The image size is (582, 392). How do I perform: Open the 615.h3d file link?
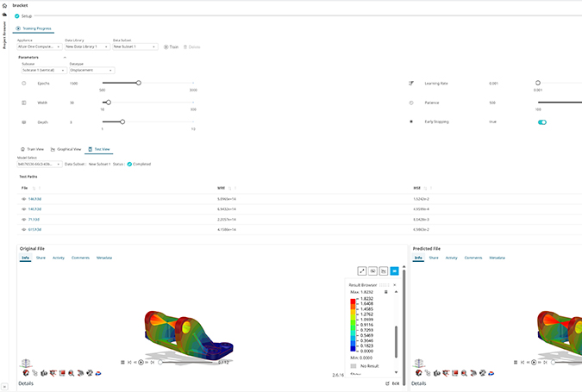point(34,229)
